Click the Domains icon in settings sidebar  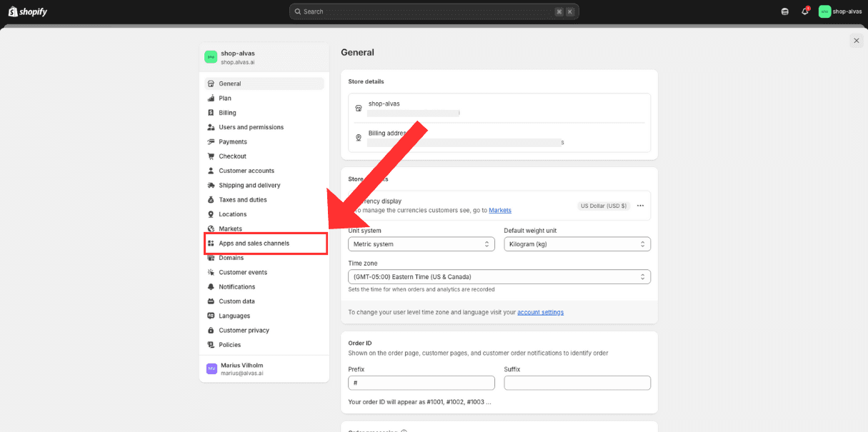(211, 258)
